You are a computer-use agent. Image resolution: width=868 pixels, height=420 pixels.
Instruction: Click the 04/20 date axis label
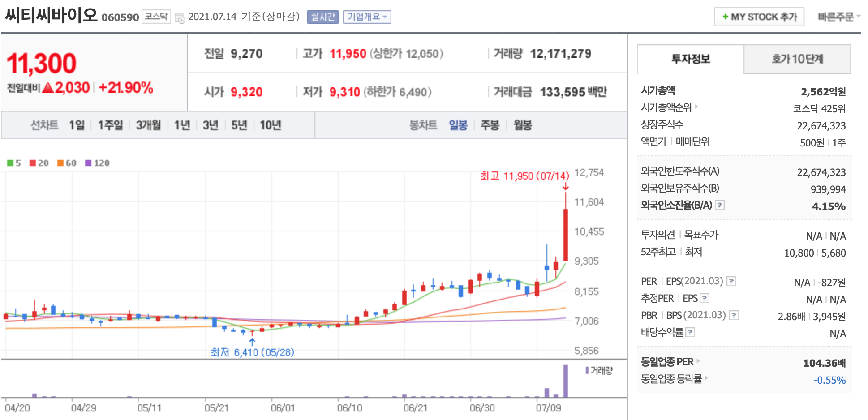pos(17,408)
